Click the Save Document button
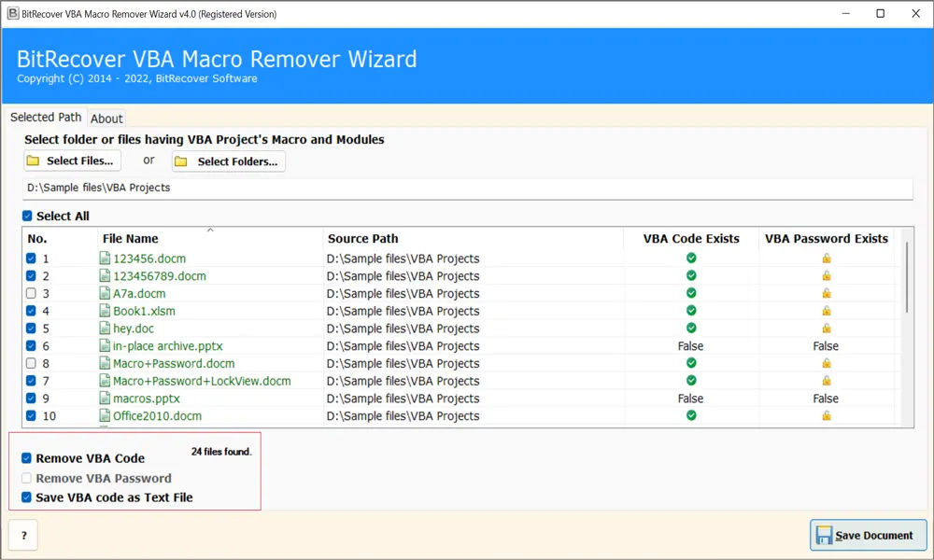 point(868,535)
